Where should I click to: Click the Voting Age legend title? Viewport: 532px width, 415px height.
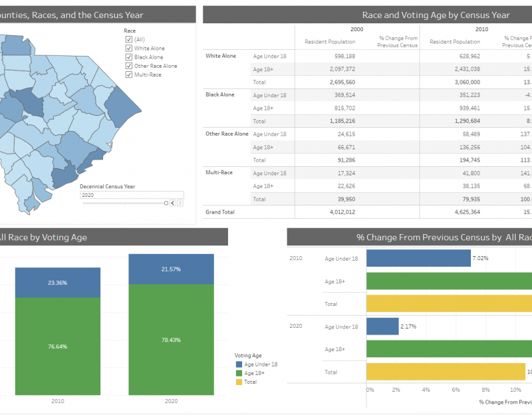point(248,356)
